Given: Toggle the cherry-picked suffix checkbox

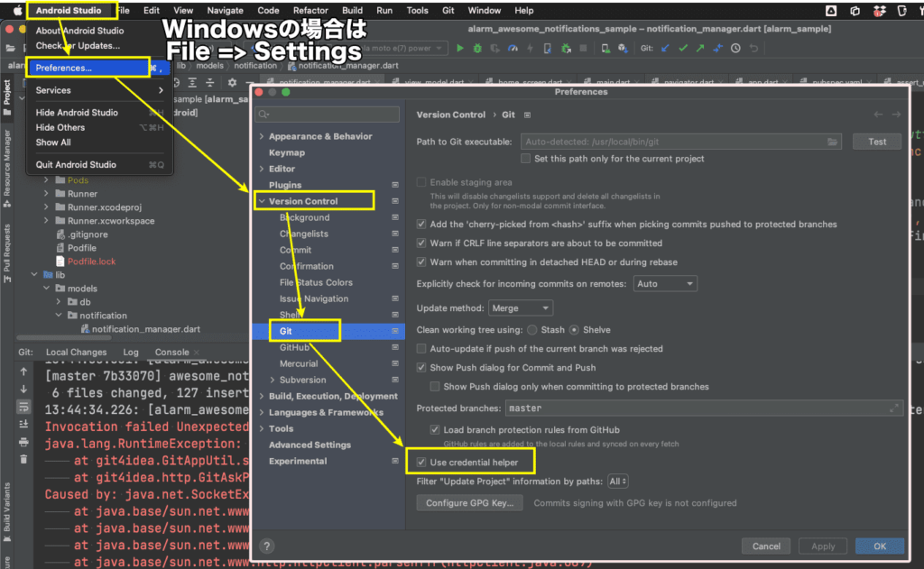Looking at the screenshot, I should coord(421,225).
